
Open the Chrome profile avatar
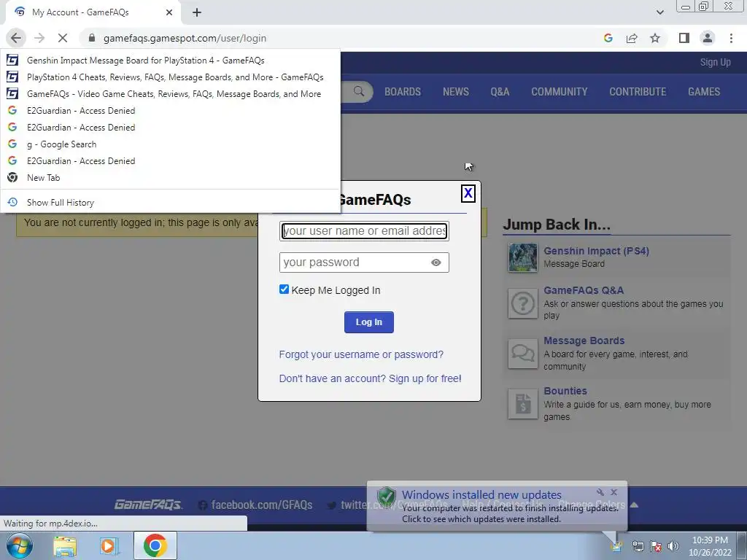708,38
